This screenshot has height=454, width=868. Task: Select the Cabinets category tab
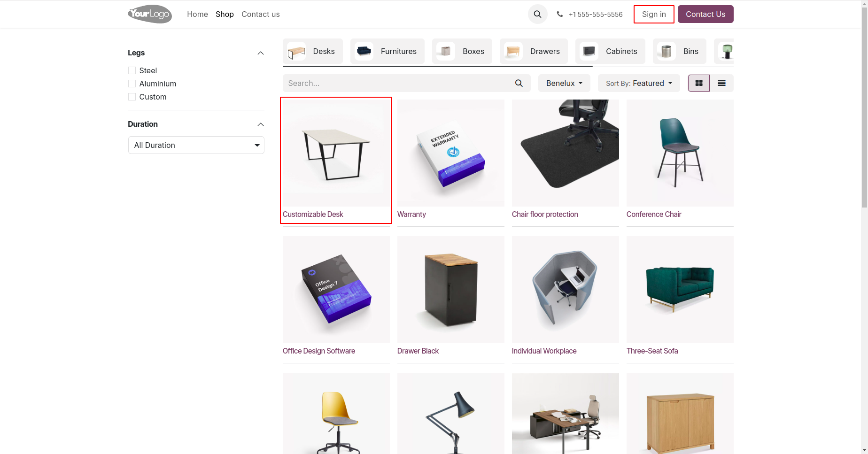pos(610,51)
